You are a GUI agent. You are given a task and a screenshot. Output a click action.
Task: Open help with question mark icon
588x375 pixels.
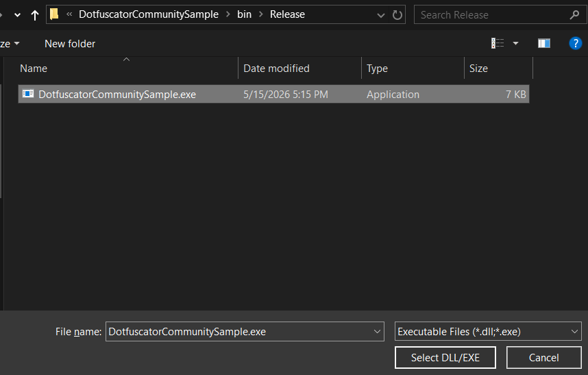(x=575, y=43)
